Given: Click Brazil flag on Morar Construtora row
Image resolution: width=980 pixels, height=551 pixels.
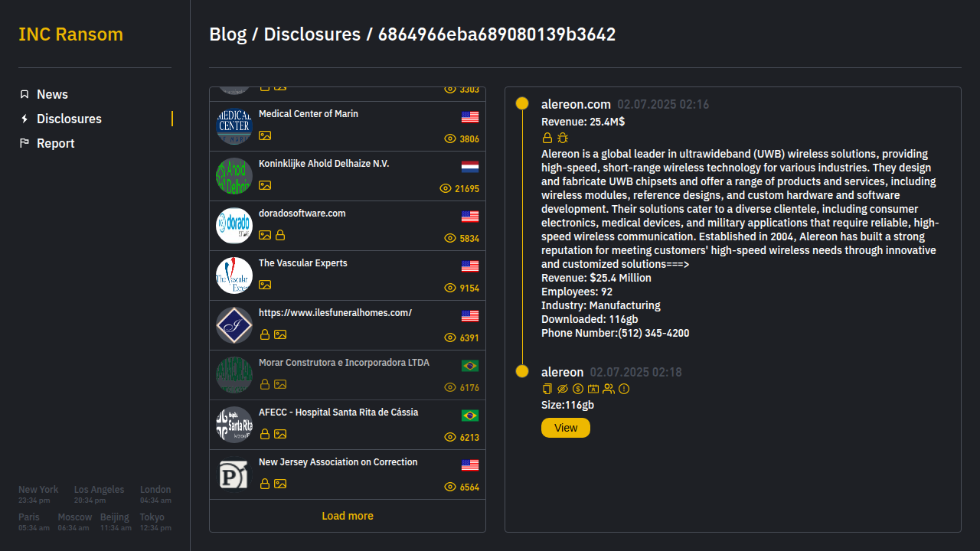Looking at the screenshot, I should coord(470,366).
